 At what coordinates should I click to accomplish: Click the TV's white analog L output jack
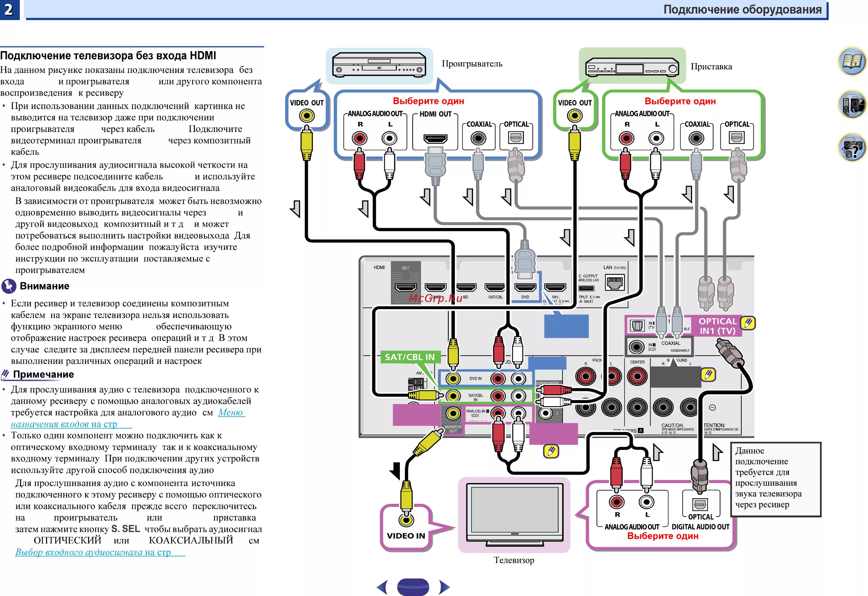[647, 502]
